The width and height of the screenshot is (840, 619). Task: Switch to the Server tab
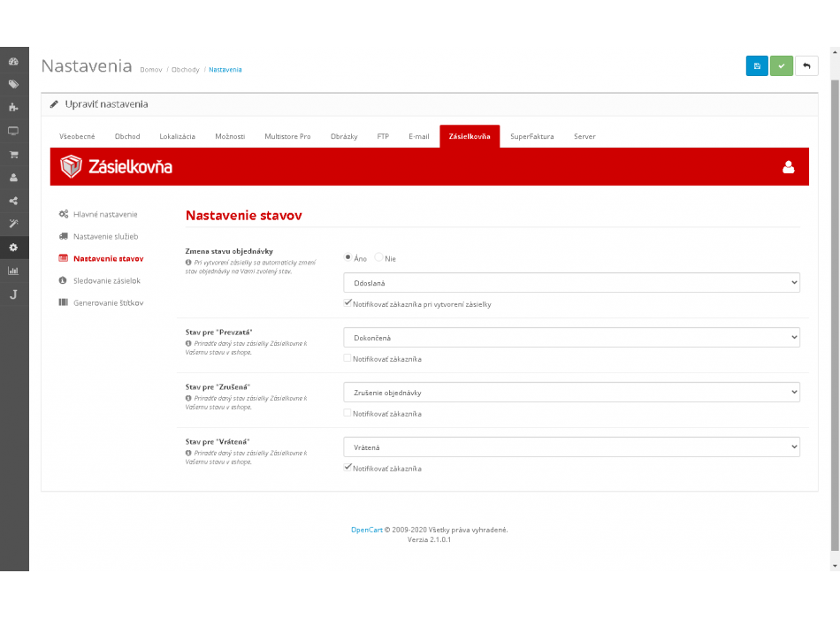click(x=584, y=137)
